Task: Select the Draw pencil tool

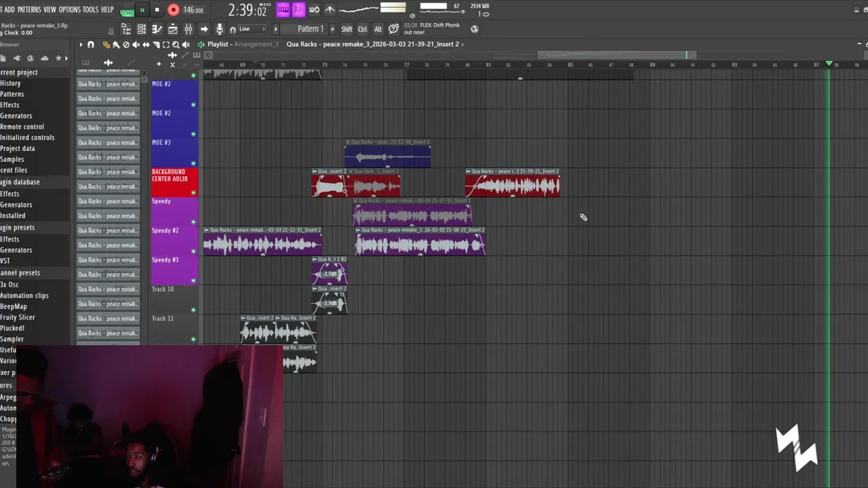Action: click(x=106, y=45)
